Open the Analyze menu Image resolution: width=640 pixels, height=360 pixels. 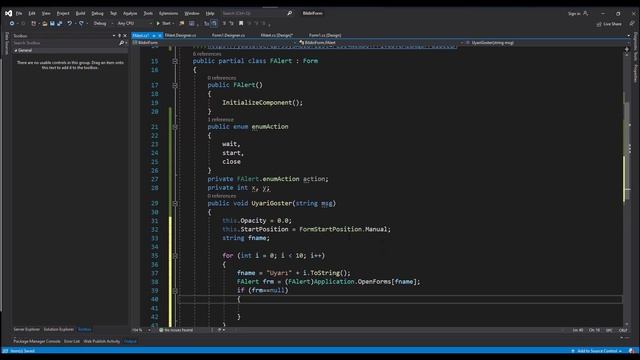coord(130,13)
